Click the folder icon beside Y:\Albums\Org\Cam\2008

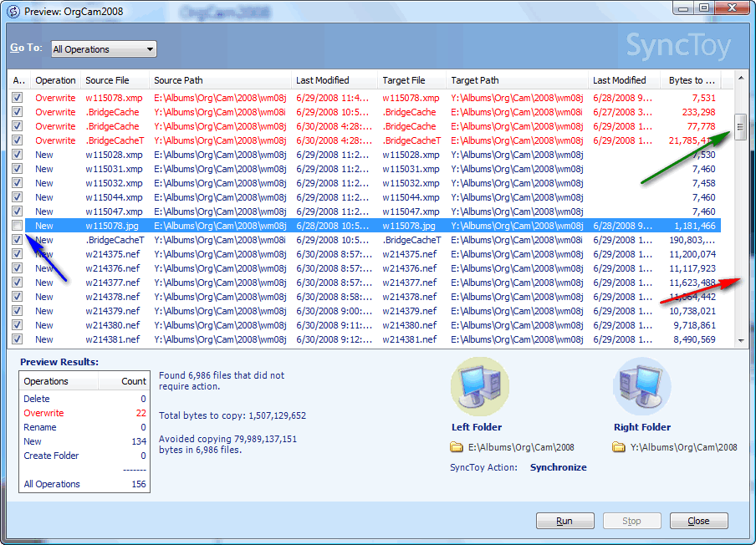(619, 447)
